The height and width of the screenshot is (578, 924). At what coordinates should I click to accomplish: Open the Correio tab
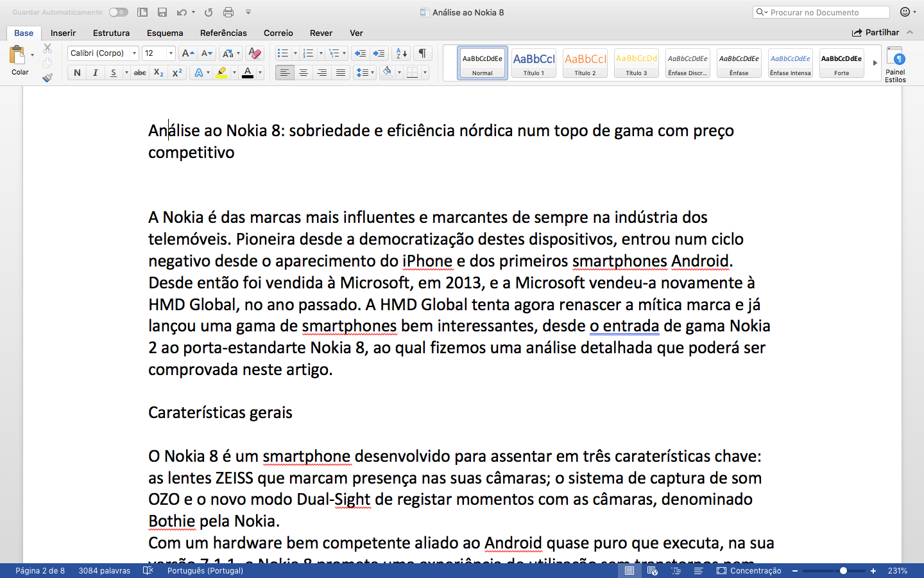tap(278, 33)
